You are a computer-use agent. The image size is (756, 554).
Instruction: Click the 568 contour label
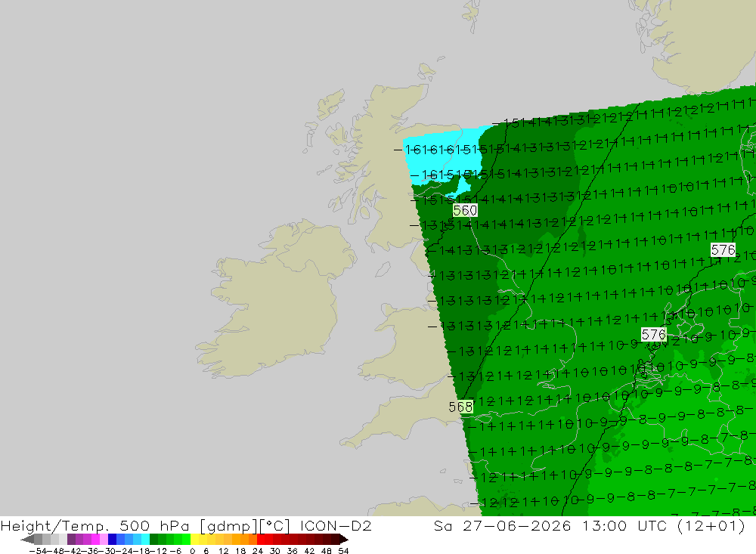(x=460, y=407)
